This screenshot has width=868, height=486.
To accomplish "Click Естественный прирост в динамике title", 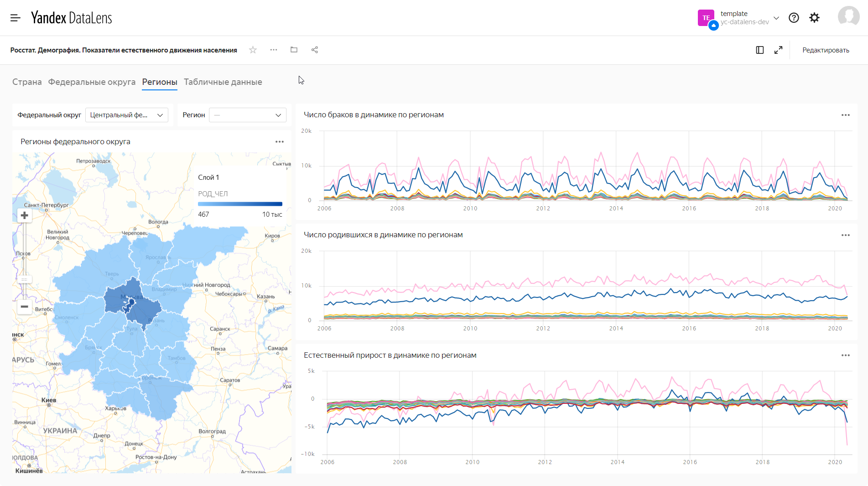I will pos(390,355).
